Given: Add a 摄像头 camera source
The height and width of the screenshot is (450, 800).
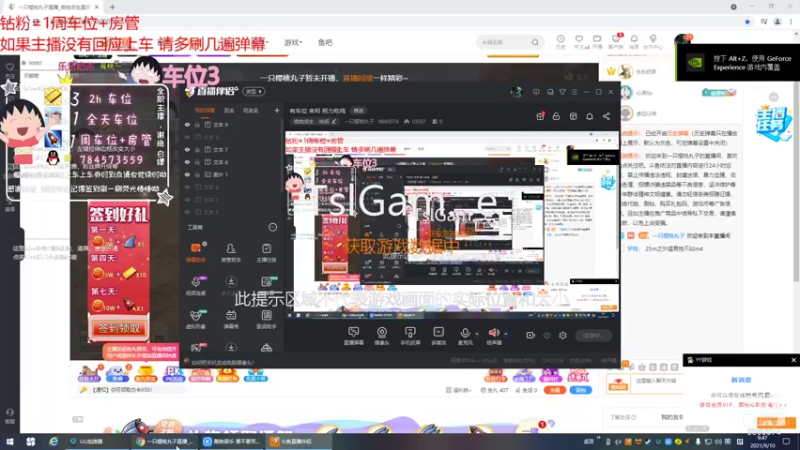Looking at the screenshot, I should pos(382,336).
